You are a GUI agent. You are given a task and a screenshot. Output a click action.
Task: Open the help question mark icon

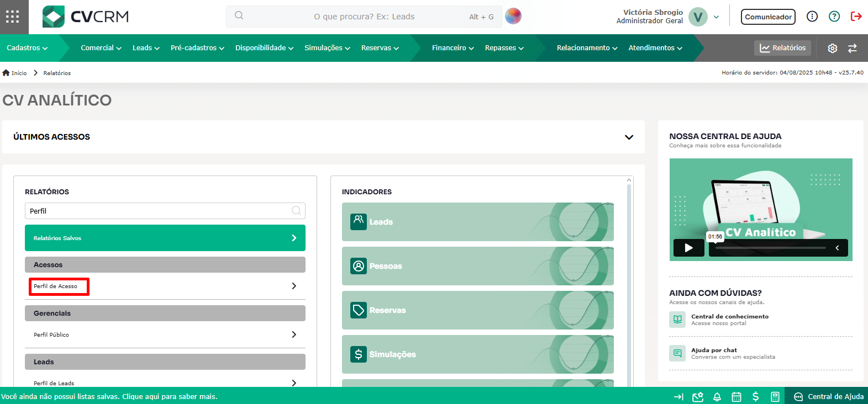tap(834, 17)
